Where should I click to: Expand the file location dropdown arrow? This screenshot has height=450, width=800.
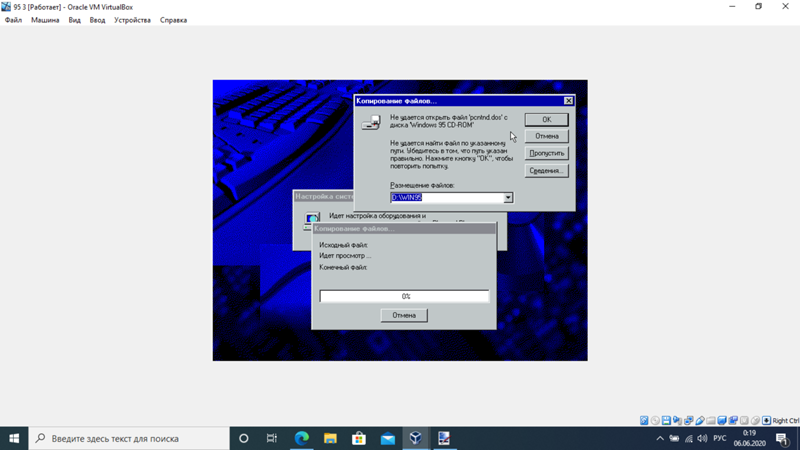click(508, 197)
